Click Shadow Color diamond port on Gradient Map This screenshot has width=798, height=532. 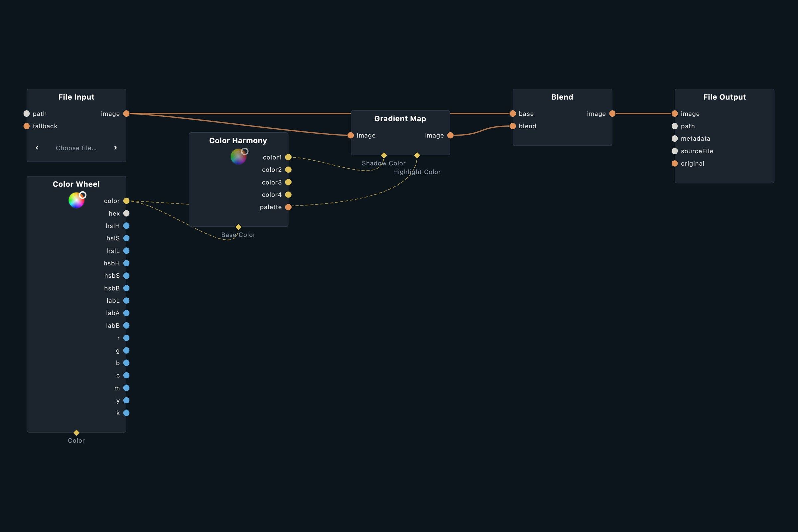click(x=384, y=155)
